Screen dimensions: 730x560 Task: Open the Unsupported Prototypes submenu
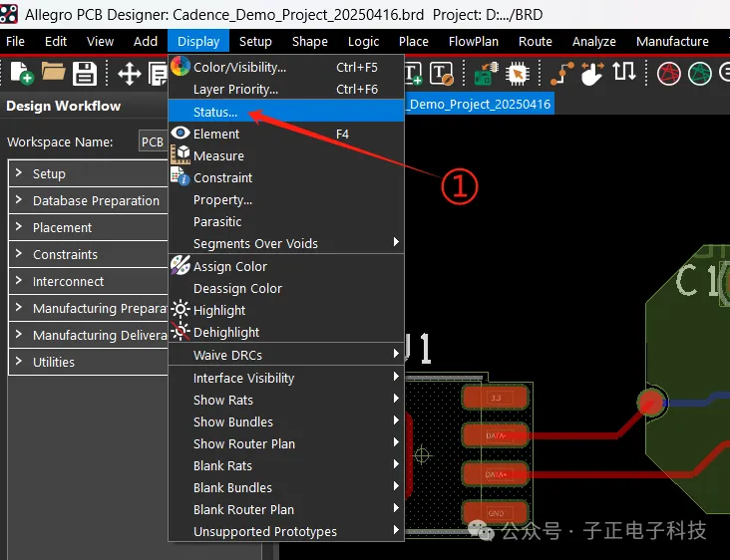coord(286,531)
